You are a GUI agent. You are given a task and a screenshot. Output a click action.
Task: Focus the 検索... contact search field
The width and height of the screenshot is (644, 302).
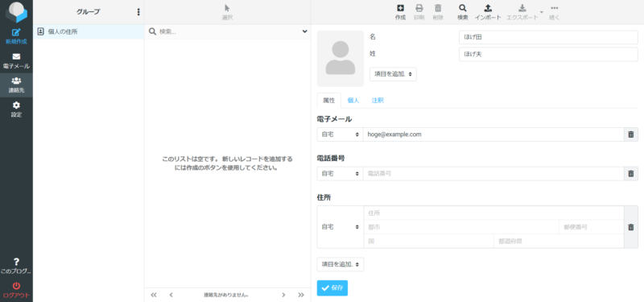coord(229,31)
